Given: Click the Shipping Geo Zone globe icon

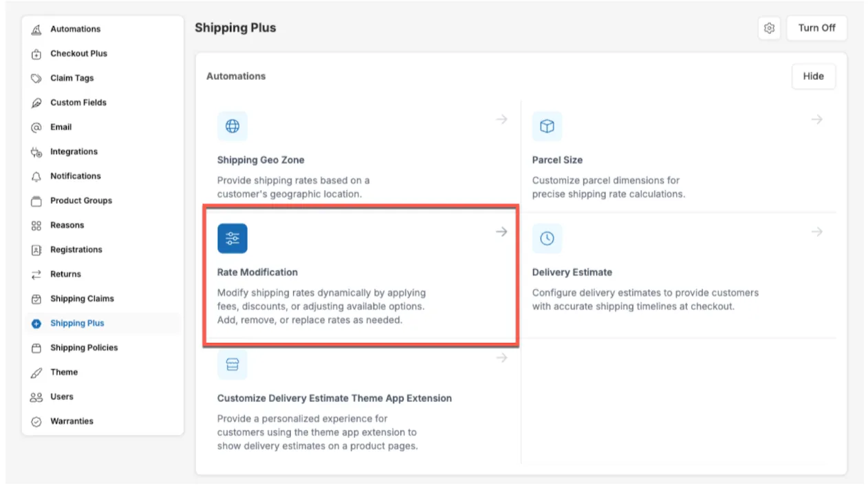Looking at the screenshot, I should [232, 127].
